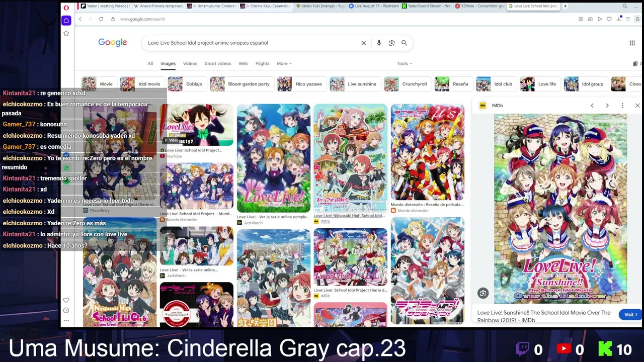Open the 'Love Live! School Idol Project. - Mund...' thumbnail

pyautogui.click(x=197, y=186)
